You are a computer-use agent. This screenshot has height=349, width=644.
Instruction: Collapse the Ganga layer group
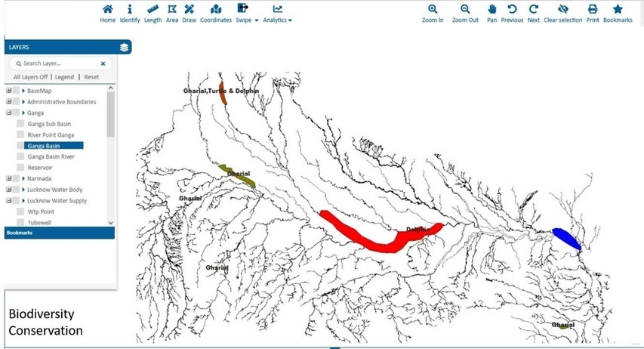[x=10, y=113]
